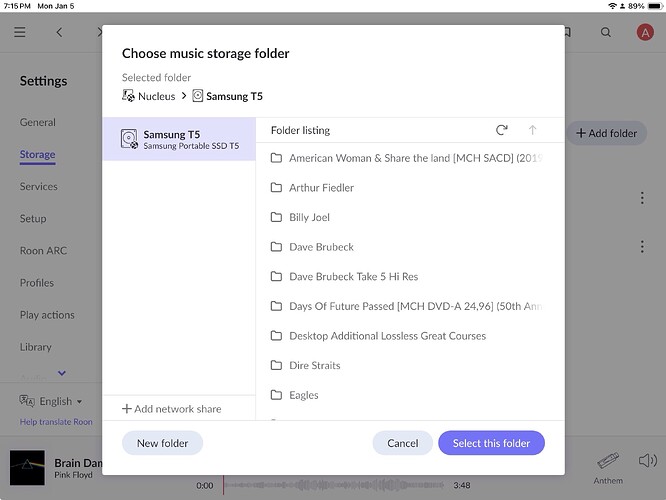Open the user profile avatar
This screenshot has height=500, width=666.
click(644, 32)
